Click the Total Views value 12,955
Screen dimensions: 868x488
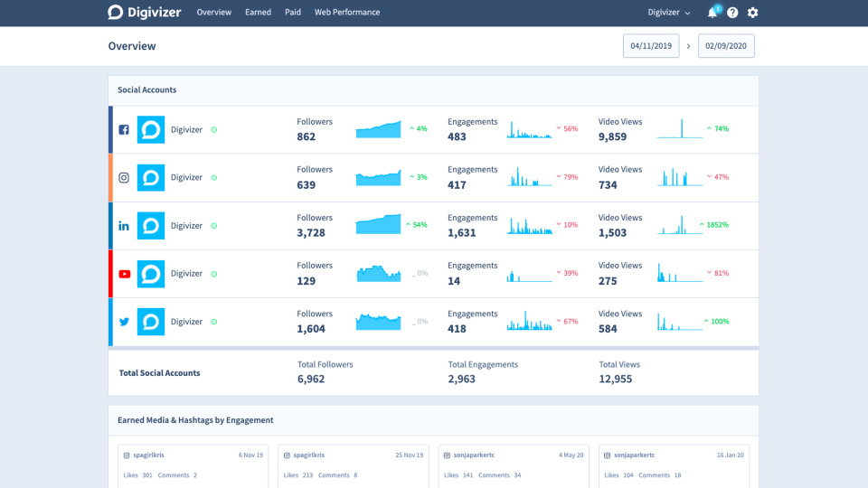[616, 379]
